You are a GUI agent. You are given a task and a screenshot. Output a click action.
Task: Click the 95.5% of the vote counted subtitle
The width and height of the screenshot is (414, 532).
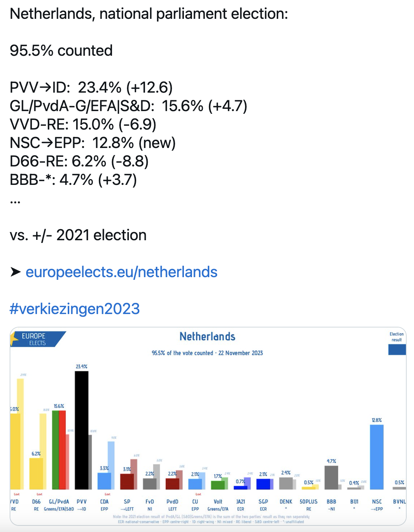pyautogui.click(x=207, y=353)
